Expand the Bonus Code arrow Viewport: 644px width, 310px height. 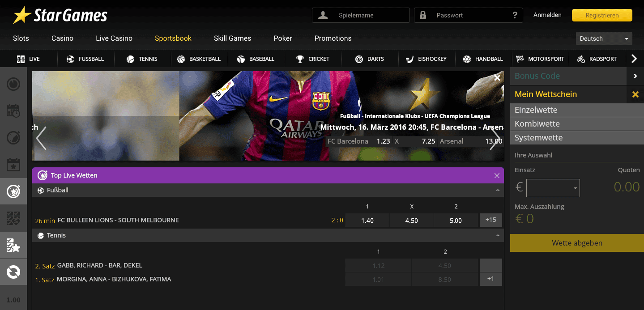[x=635, y=76]
